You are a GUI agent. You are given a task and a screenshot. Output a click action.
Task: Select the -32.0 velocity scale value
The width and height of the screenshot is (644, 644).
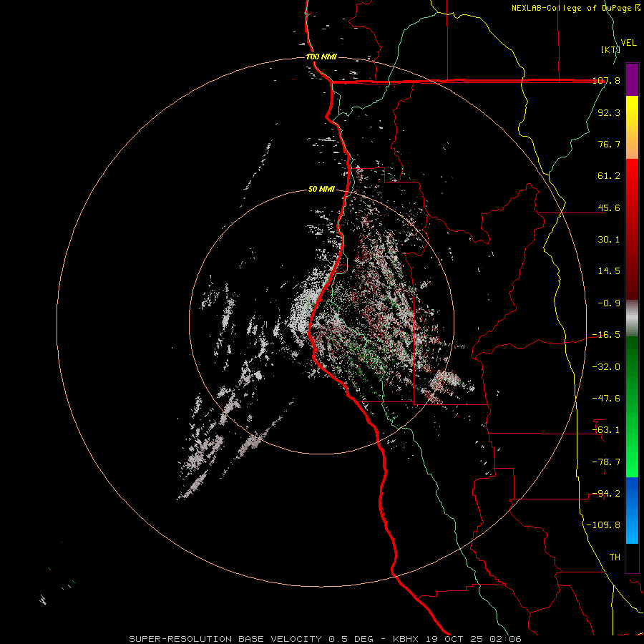click(x=607, y=367)
